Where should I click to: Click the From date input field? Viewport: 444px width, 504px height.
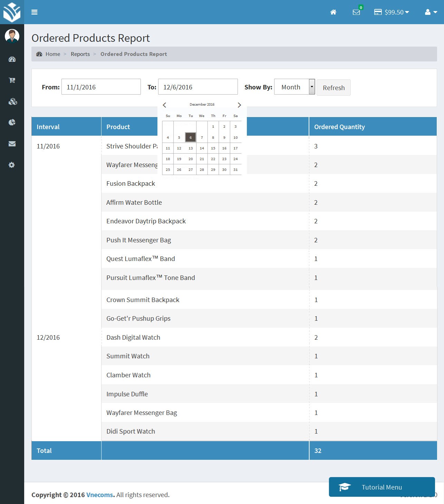101,87
